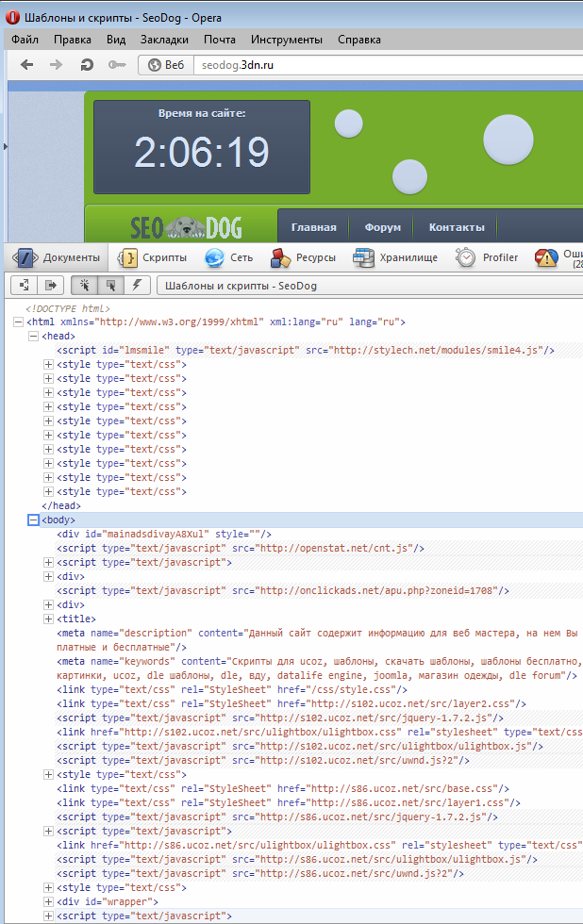Click the Контакты navigation link
The width and height of the screenshot is (583, 924).
pyautogui.click(x=457, y=227)
